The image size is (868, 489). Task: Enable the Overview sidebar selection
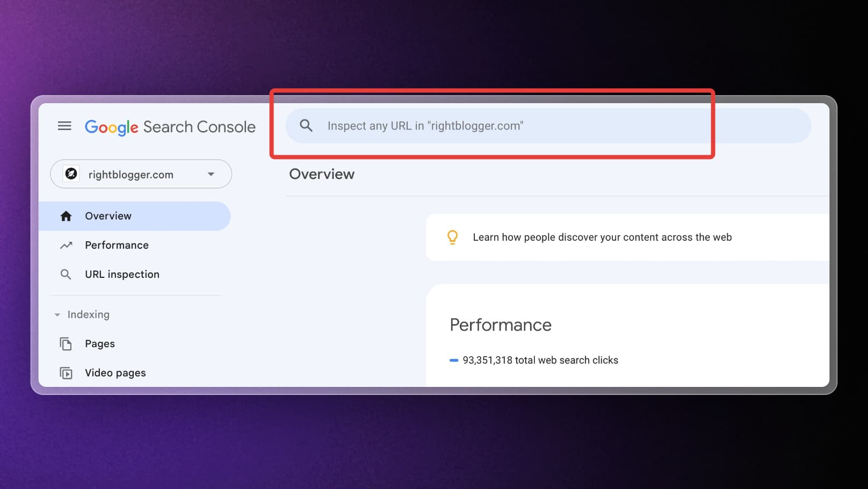[x=107, y=215]
